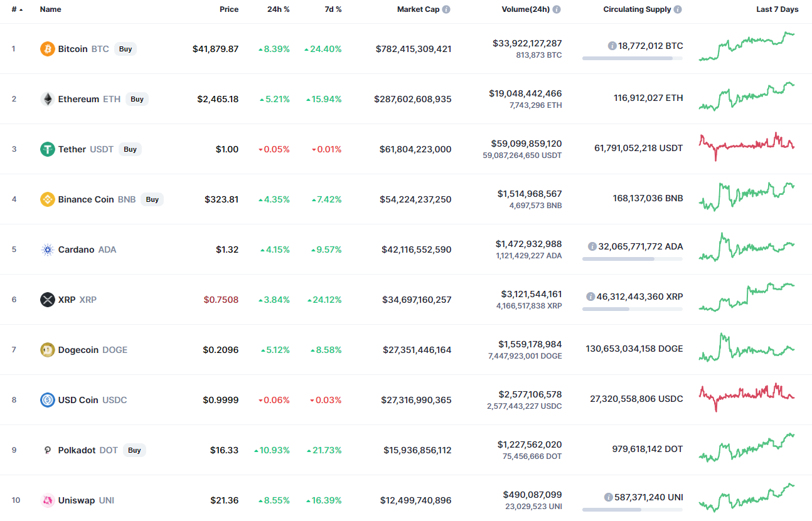
Task: Click Cardano circulating supply progress bar
Action: click(633, 259)
